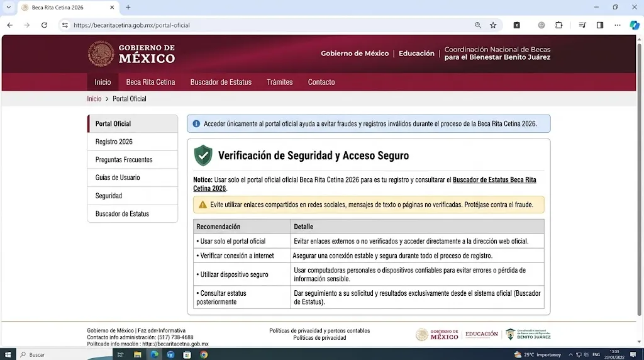
Task: Follow the Buscador de Estatus Beca Rita Cetina 2026 link
Action: point(494,179)
